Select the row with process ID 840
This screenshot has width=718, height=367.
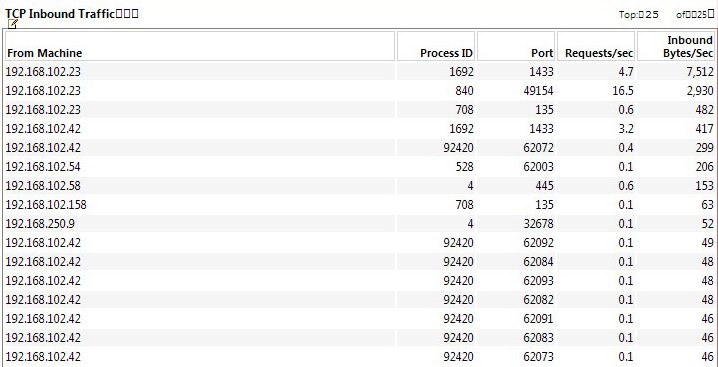[x=359, y=91]
